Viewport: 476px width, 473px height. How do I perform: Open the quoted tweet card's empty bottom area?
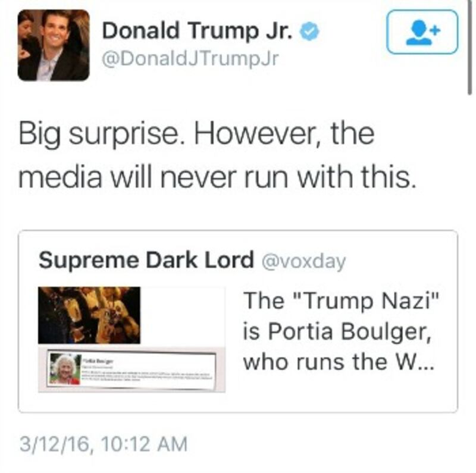(238, 402)
